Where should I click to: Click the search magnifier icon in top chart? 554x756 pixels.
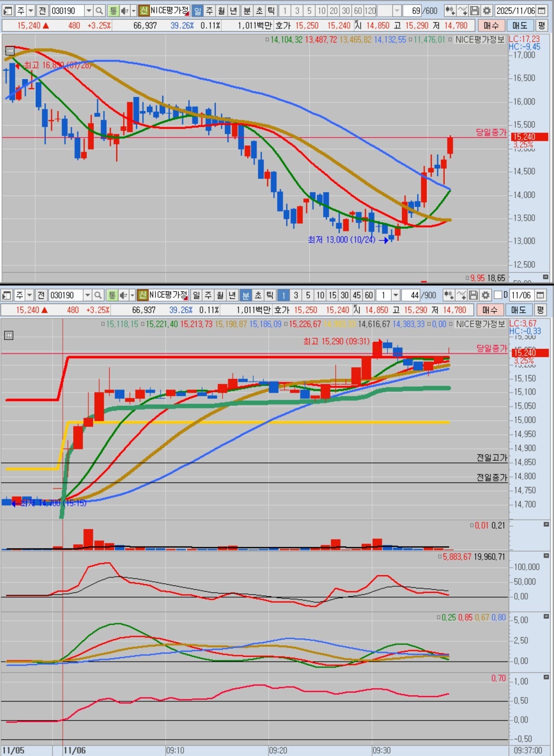coord(99,11)
